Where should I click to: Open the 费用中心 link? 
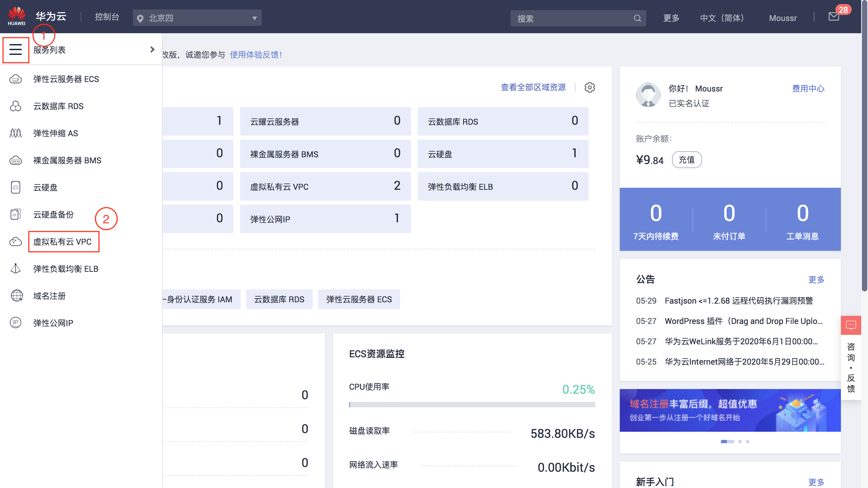(808, 88)
